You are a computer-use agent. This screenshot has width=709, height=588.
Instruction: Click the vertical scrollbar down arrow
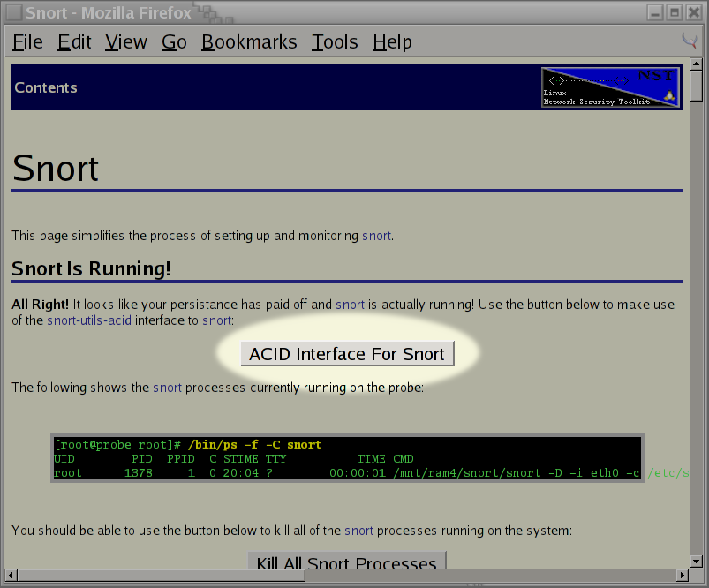point(697,560)
